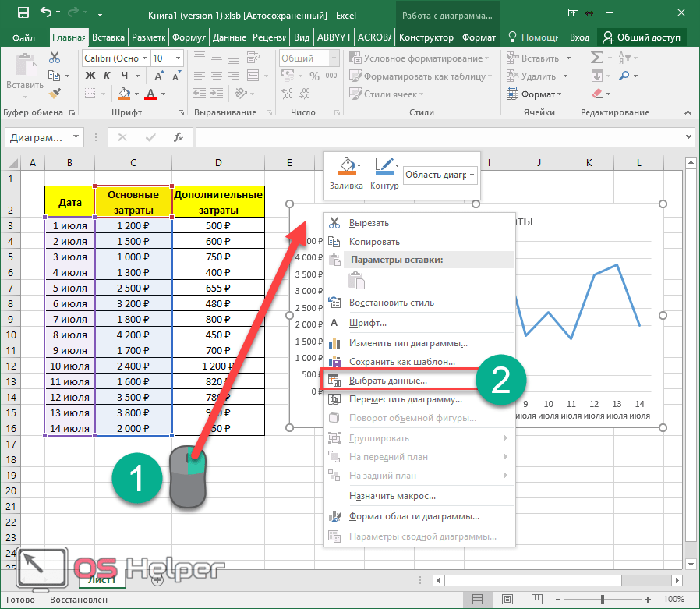Toggle Bold (Ж) formatting
The height and width of the screenshot is (609, 700).
(90, 76)
